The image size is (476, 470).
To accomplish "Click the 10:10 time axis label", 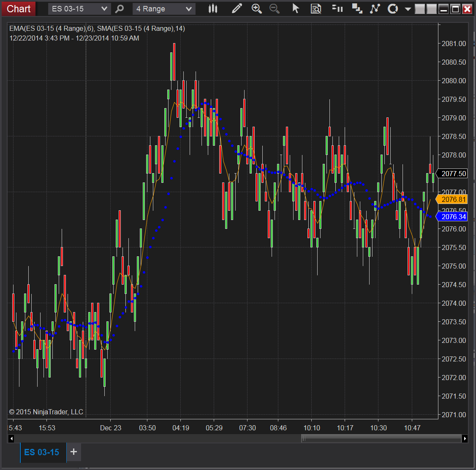I will 312,428.
